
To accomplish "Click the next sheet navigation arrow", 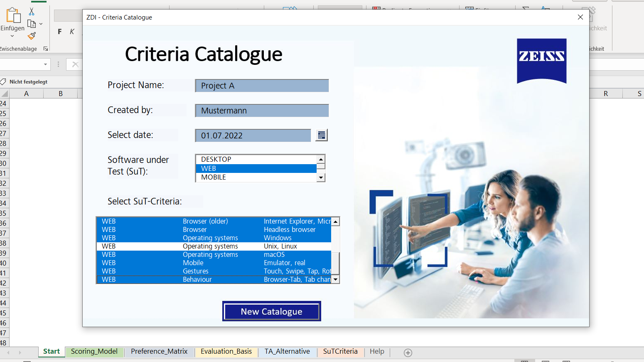I will tap(19, 352).
